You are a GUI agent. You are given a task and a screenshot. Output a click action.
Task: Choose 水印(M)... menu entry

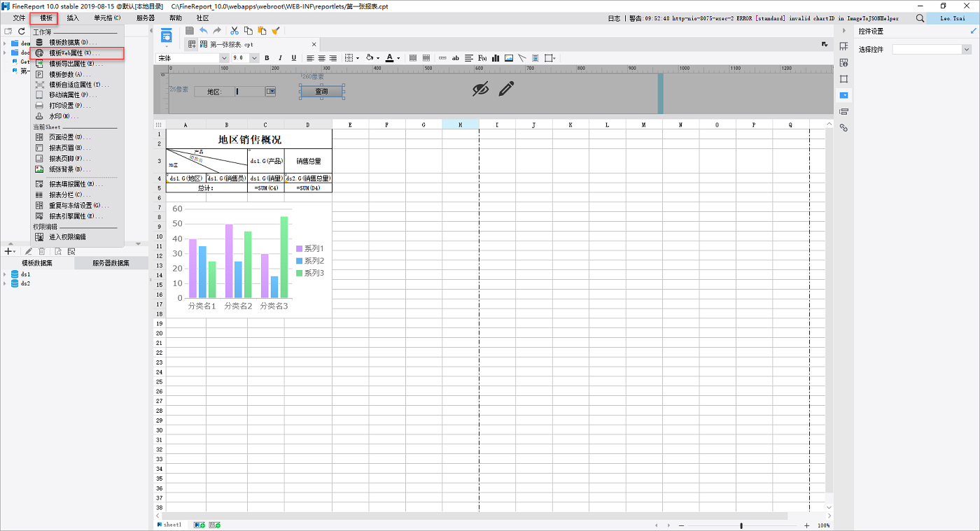point(77,116)
